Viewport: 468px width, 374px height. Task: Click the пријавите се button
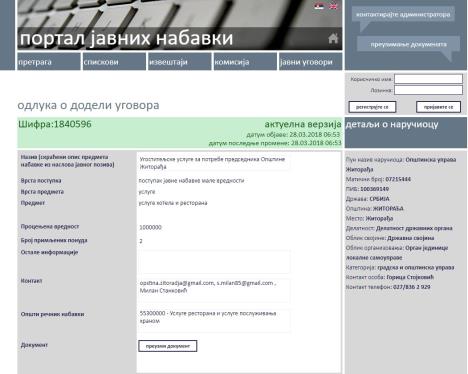pyautogui.click(x=438, y=107)
